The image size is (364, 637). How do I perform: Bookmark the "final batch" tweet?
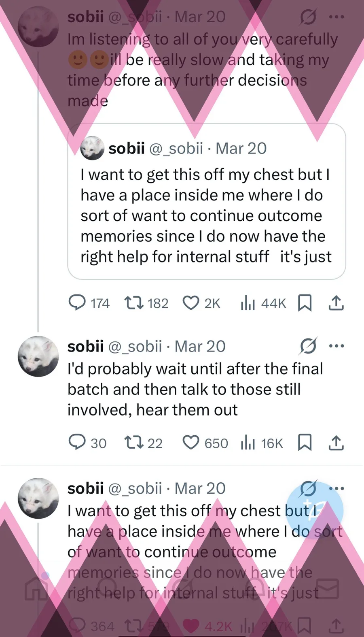click(305, 443)
